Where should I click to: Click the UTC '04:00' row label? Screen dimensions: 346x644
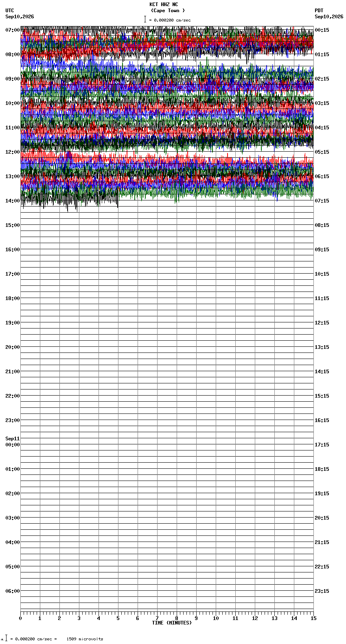13,542
